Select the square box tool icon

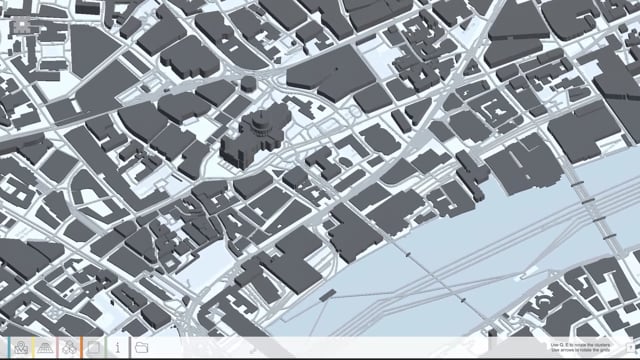point(94,348)
